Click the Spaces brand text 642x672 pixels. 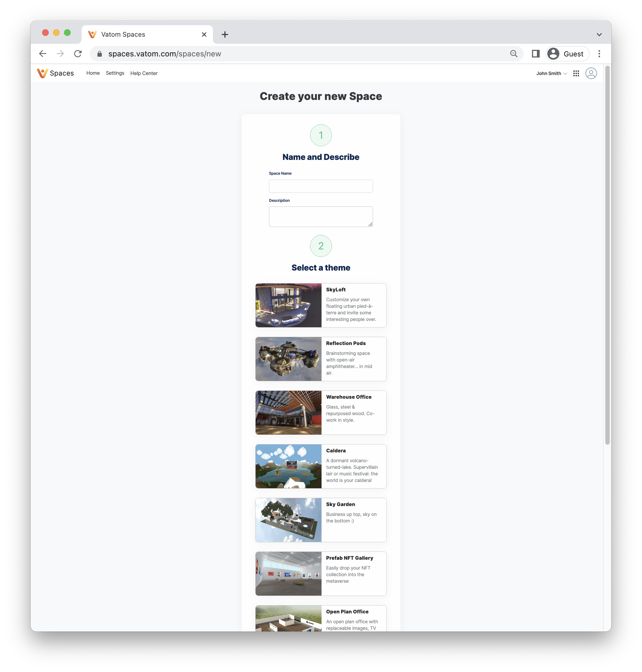62,73
